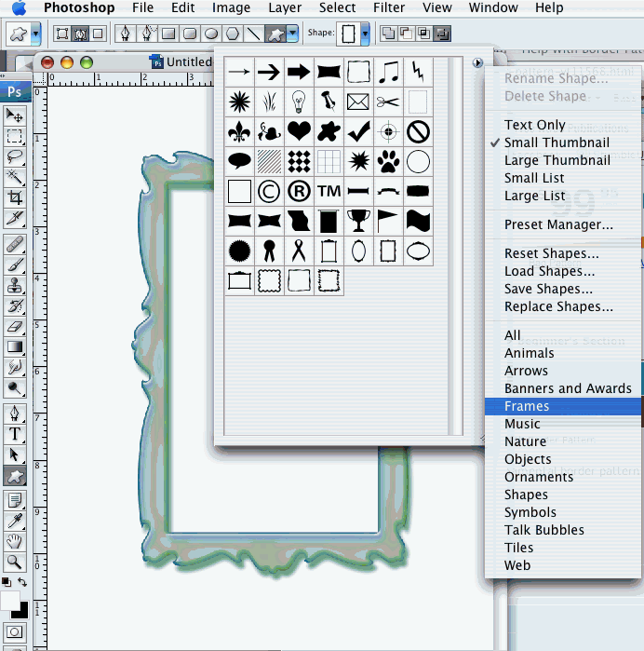Choose the light bulb shape
Screen dimensions: 644x651
(x=299, y=101)
